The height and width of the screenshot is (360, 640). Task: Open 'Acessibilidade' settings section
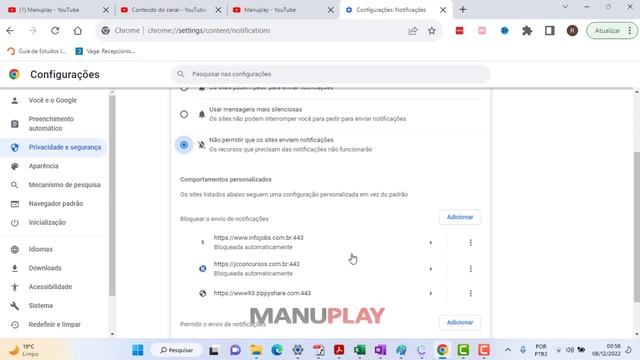coord(53,287)
